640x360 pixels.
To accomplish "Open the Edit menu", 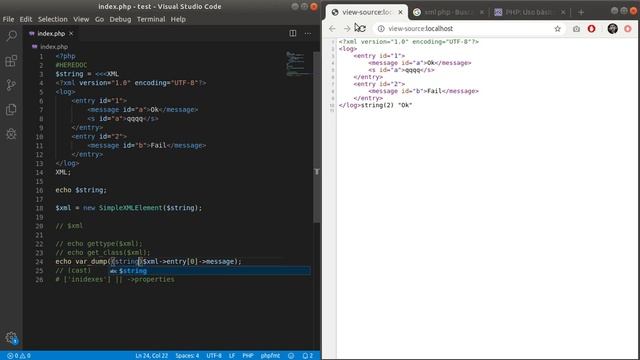I will click(25, 19).
